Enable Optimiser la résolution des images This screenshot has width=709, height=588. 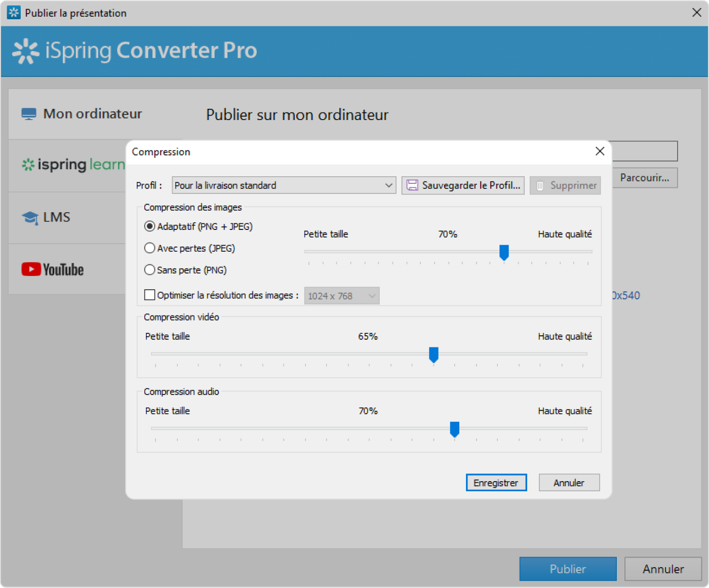(150, 295)
